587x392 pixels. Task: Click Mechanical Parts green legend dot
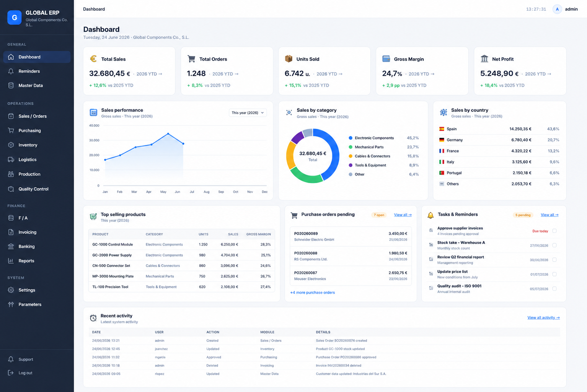351,147
